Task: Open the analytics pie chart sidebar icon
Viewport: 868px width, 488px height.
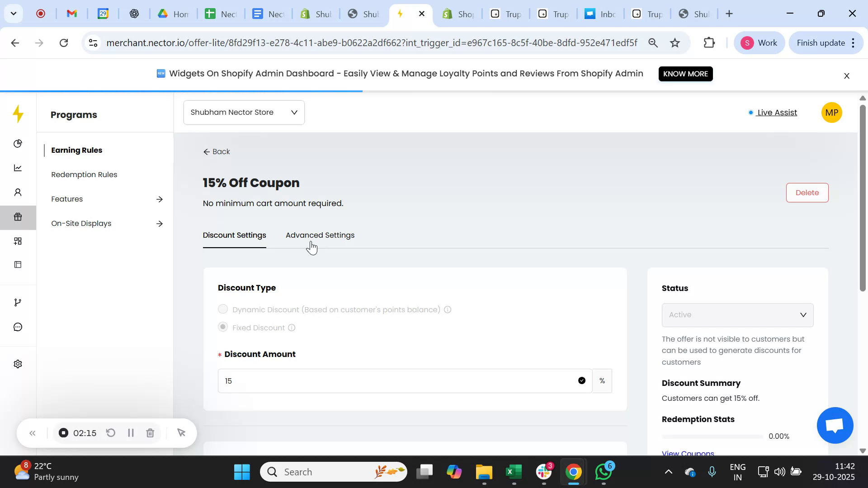Action: 18,143
